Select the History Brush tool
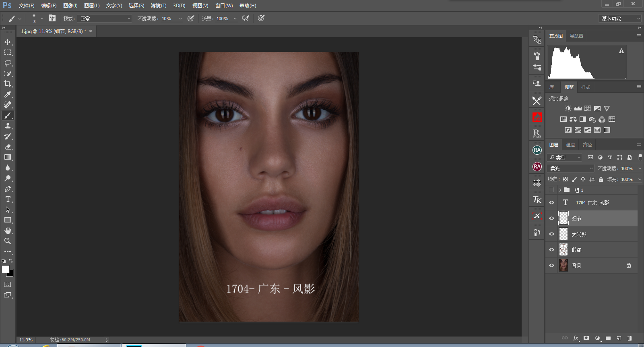This screenshot has height=347, width=644. [x=8, y=136]
